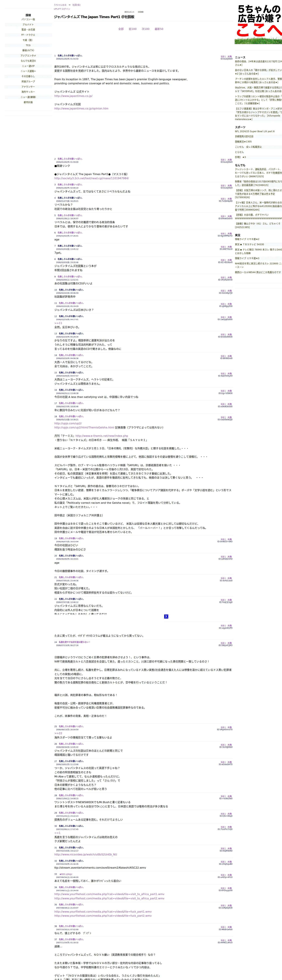The height and width of the screenshot is (980, 282).
Task: Go to the previous 100 posts (前100)
Action: (133, 29)
